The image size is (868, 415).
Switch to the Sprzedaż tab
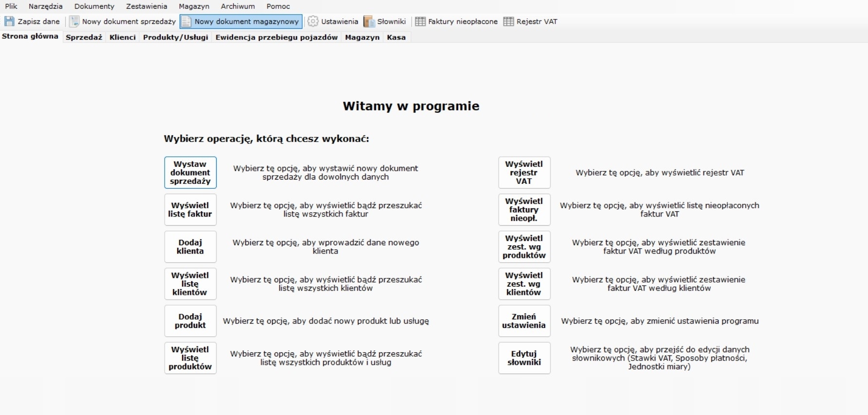pyautogui.click(x=84, y=37)
